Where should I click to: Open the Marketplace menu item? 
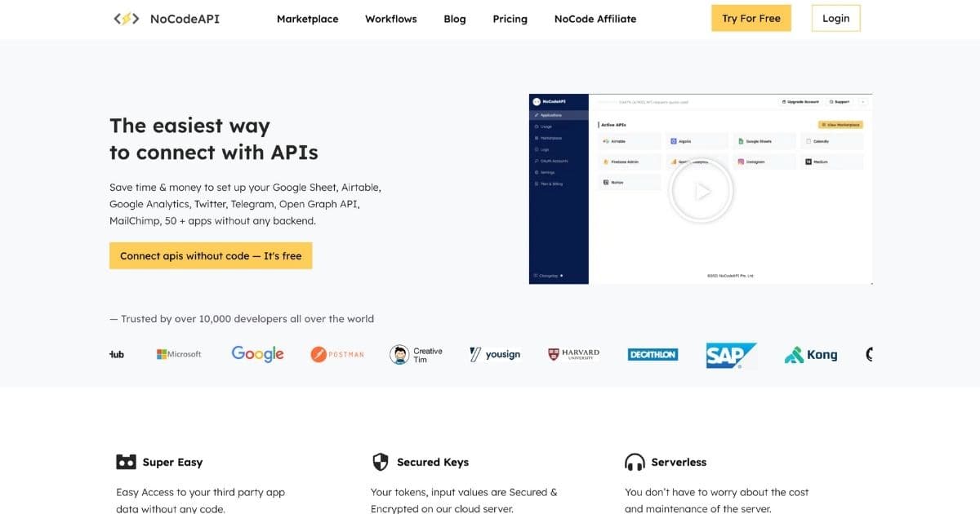pos(307,19)
